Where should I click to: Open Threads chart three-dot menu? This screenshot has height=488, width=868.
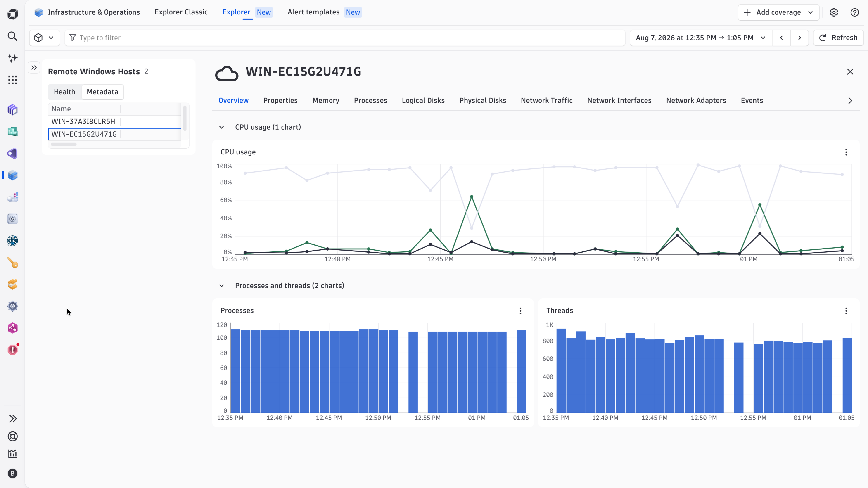tap(846, 311)
